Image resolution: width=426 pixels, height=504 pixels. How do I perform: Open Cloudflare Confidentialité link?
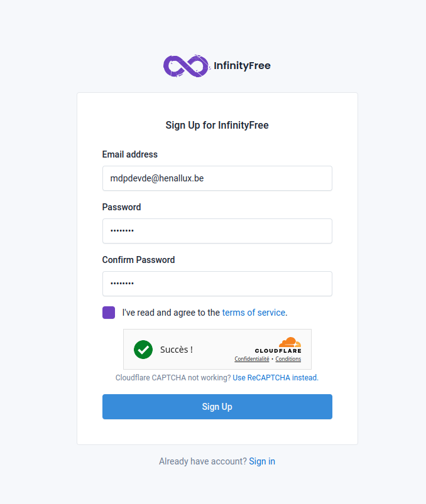click(x=252, y=359)
